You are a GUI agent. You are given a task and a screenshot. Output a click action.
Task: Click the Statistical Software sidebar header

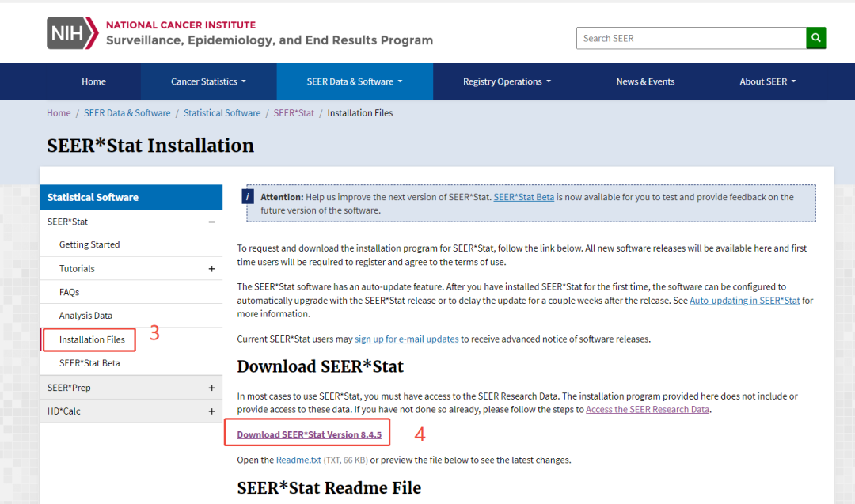(131, 197)
